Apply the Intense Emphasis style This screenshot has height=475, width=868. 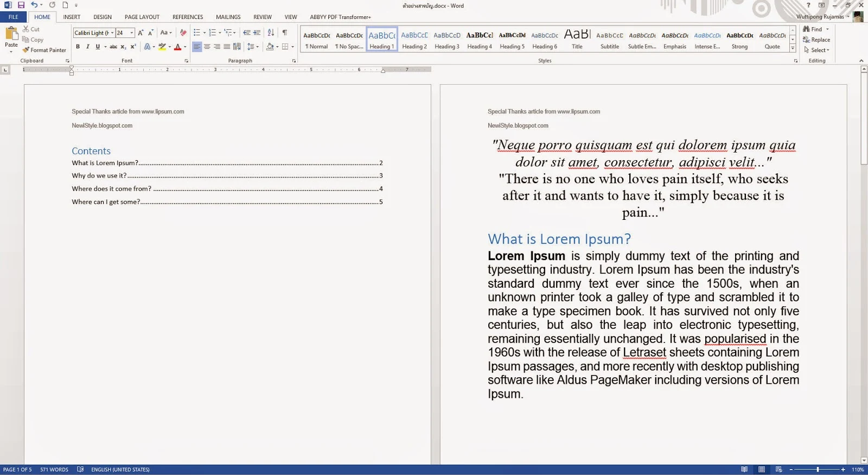coord(707,40)
